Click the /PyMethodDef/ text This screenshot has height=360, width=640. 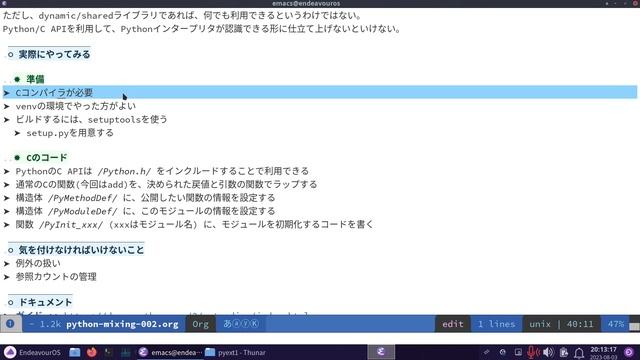tap(82, 198)
